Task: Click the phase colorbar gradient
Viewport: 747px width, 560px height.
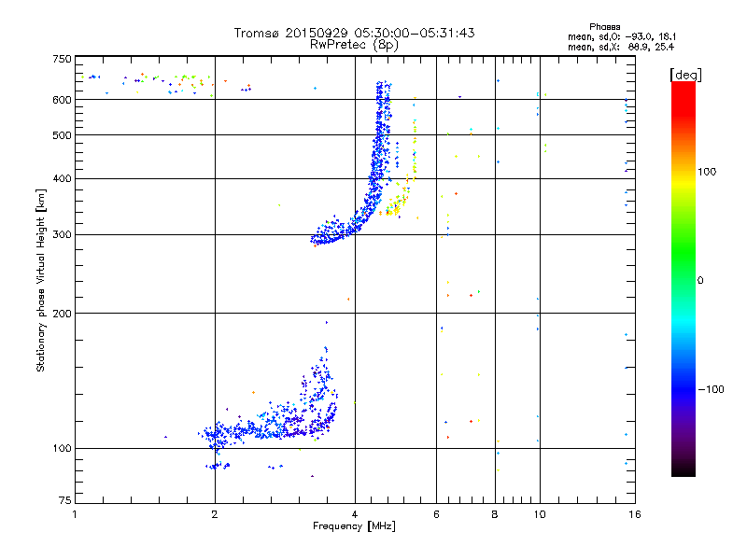Action: [x=684, y=279]
